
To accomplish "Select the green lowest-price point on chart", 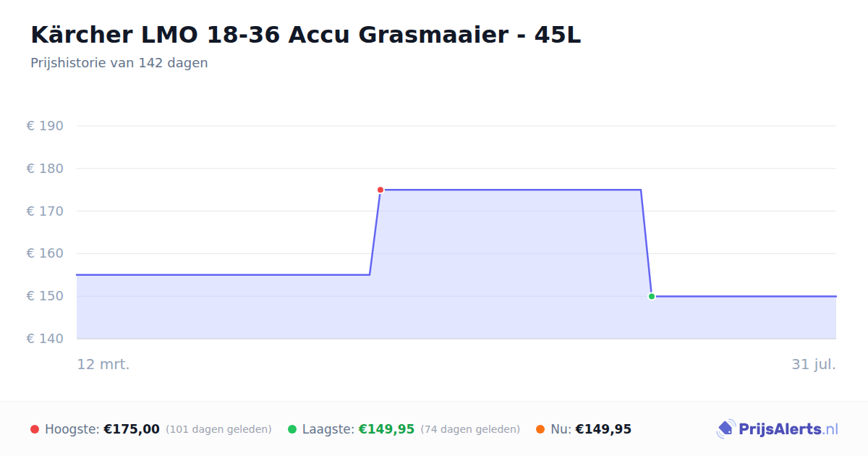I will 652,296.
